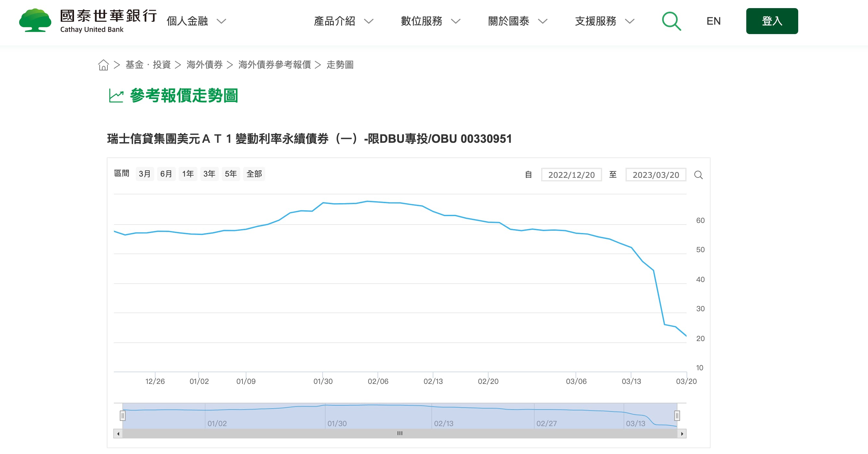Select the 6月 range button
868x454 pixels.
[x=166, y=174]
